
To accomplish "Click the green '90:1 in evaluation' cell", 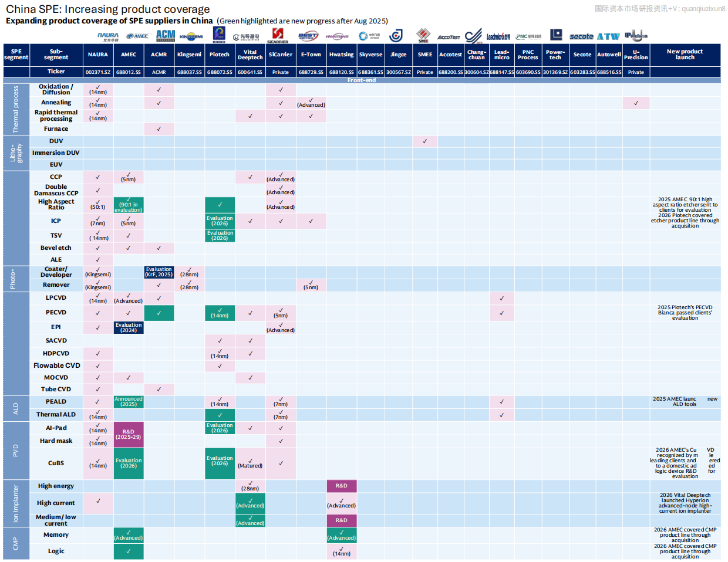I will pyautogui.click(x=129, y=205).
